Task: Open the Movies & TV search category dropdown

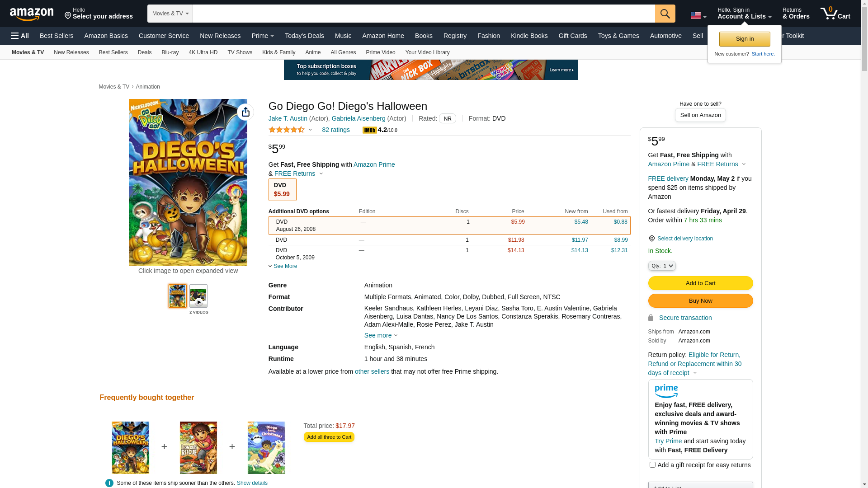Action: click(170, 14)
